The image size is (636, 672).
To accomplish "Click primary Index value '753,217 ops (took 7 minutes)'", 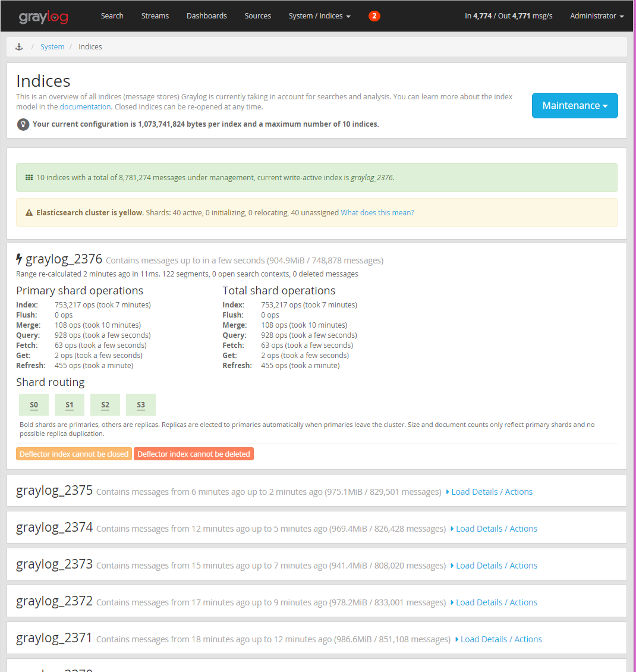I will pyautogui.click(x=103, y=305).
